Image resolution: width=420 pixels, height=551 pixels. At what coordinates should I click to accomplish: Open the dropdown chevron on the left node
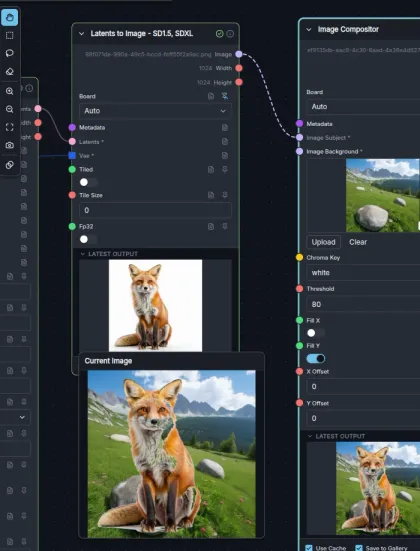[22, 417]
